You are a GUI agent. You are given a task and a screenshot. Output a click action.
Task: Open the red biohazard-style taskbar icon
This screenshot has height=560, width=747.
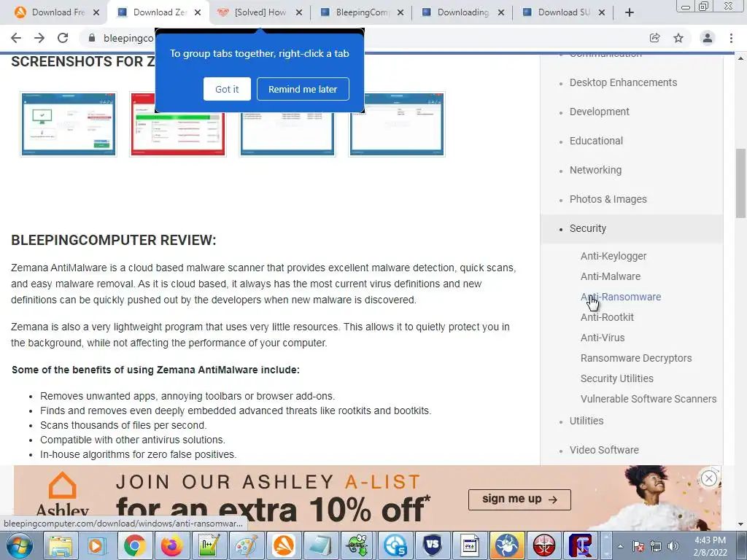pyautogui.click(x=543, y=545)
